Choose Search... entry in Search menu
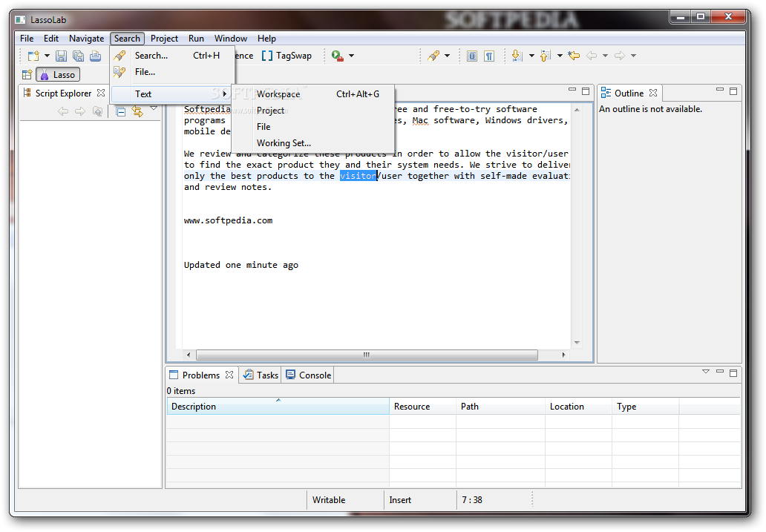 (x=173, y=56)
